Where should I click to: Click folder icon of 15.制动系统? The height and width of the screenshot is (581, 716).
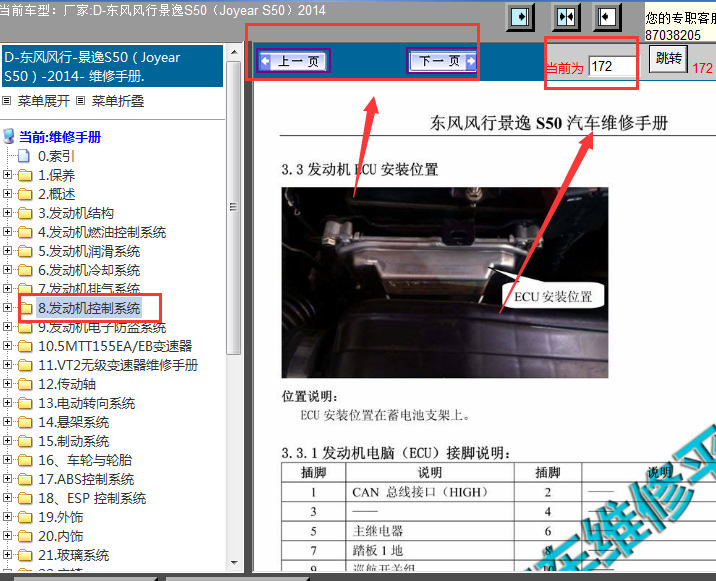25,442
